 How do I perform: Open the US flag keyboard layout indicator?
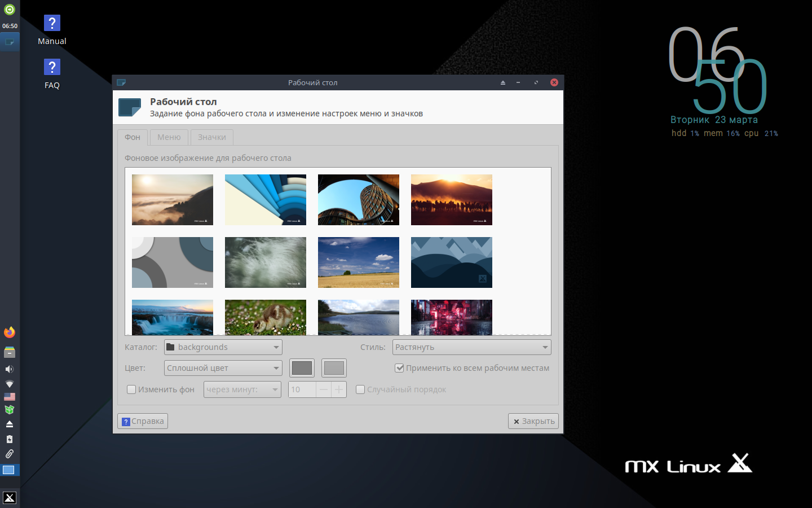point(10,397)
